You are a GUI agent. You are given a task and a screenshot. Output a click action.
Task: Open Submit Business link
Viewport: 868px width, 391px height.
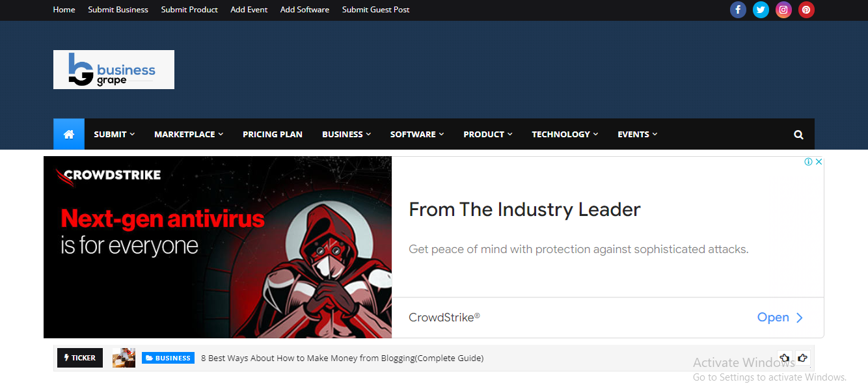coord(118,10)
